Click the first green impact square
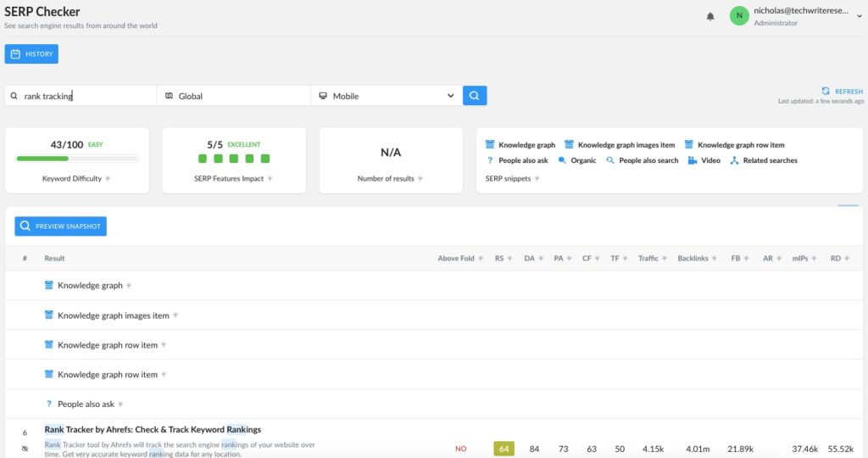 tap(203, 159)
